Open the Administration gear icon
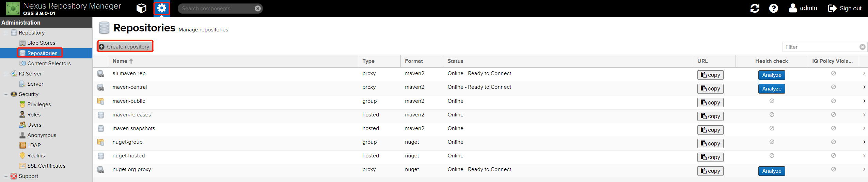This screenshot has width=868, height=182. [162, 8]
